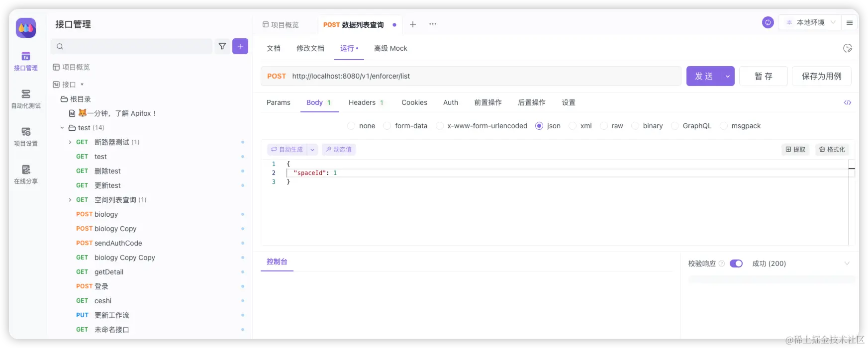Click the purple plus add button

(240, 46)
